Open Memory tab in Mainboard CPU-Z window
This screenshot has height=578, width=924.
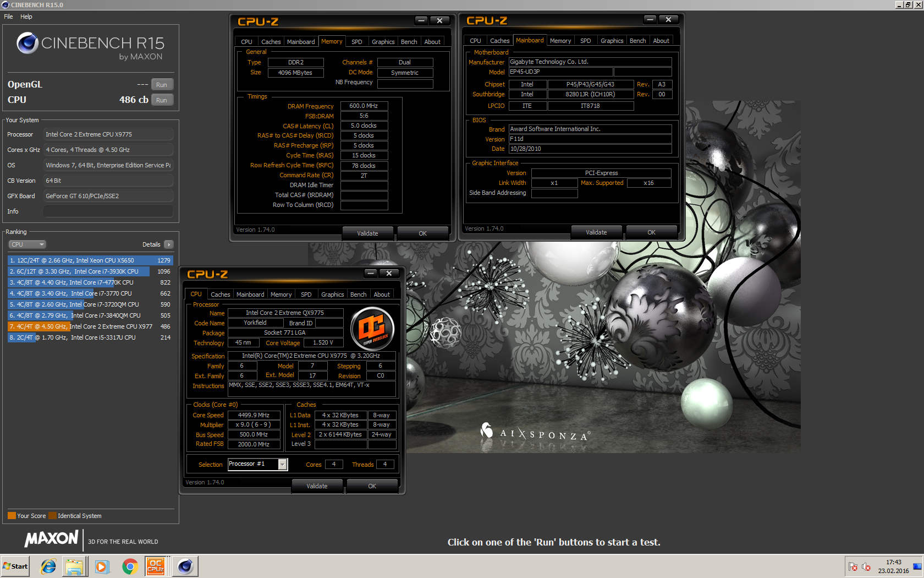560,41
